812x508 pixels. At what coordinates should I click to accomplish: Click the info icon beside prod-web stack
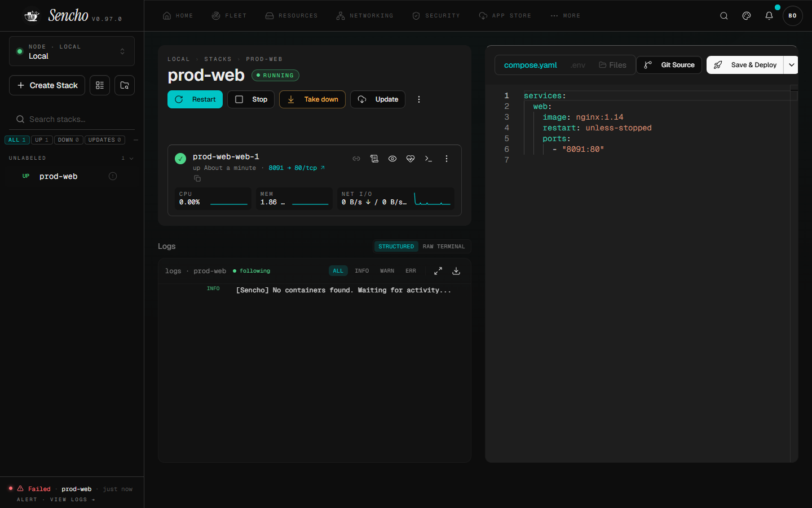point(113,176)
